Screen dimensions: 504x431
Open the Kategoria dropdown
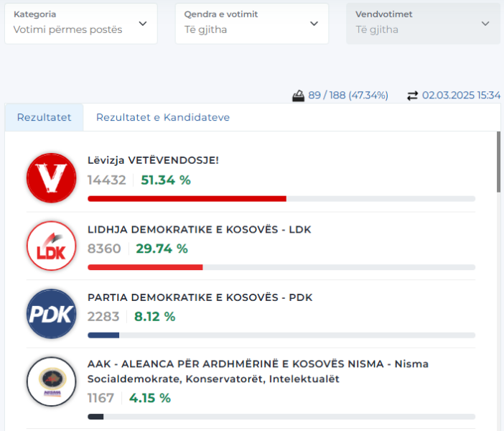click(80, 23)
